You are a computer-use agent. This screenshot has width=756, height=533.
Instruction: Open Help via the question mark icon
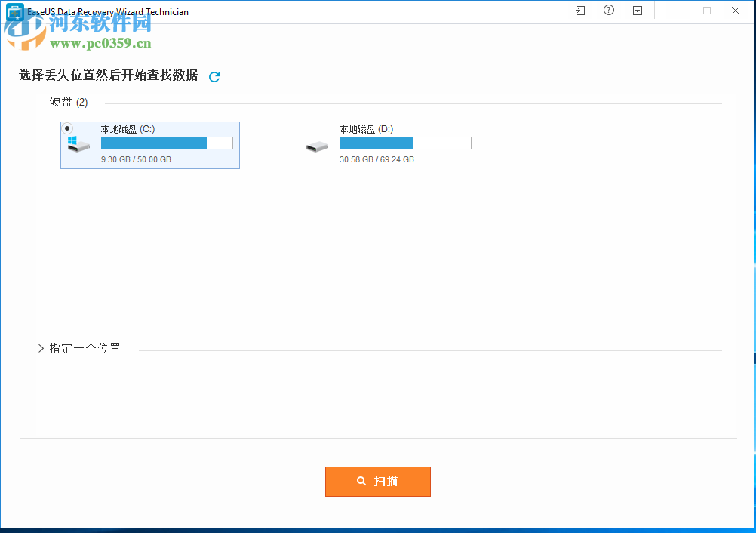click(x=608, y=11)
